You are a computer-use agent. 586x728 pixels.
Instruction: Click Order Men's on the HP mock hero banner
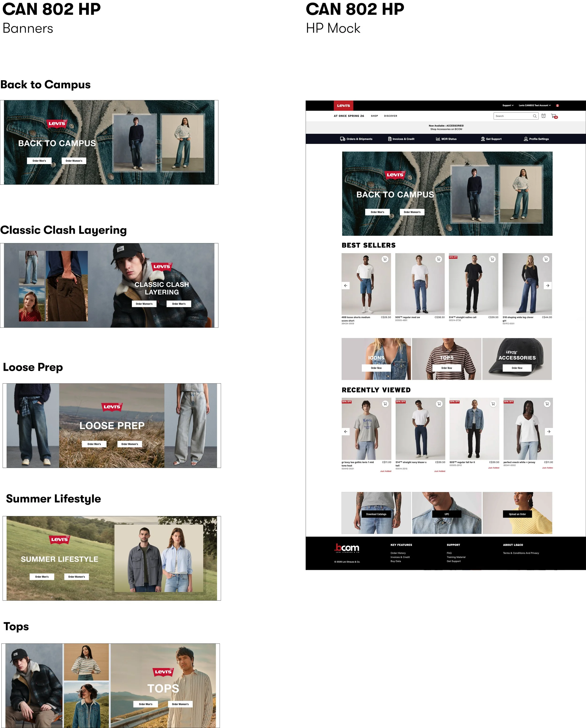[x=377, y=212]
